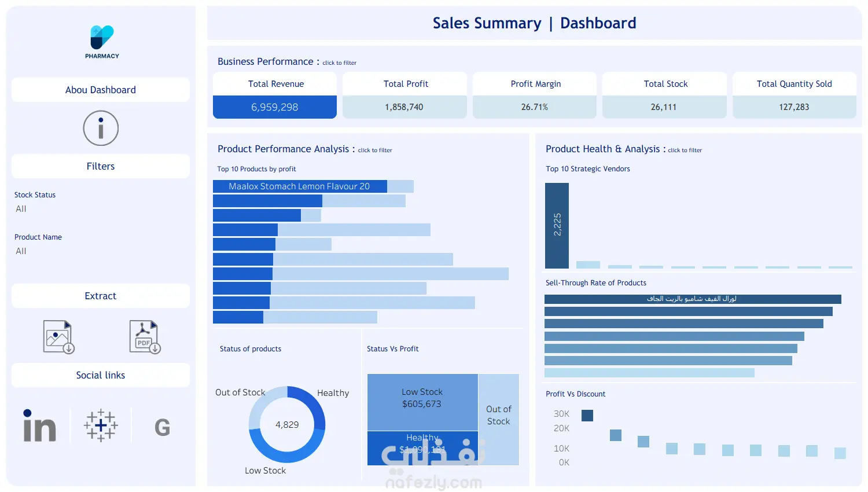The height and width of the screenshot is (492, 868).
Task: Select the Maalox Stomach Lemon Flavour bar
Action: click(300, 186)
